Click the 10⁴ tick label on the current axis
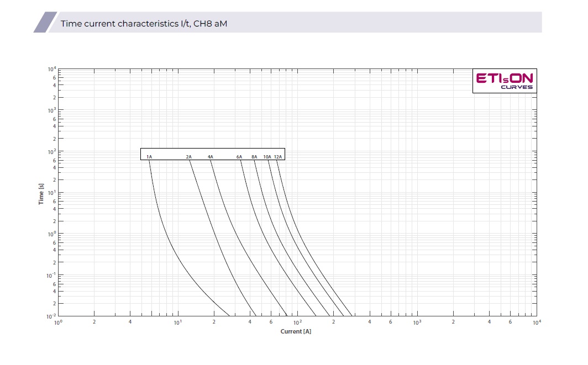This screenshot has width=588, height=365. coord(536,322)
